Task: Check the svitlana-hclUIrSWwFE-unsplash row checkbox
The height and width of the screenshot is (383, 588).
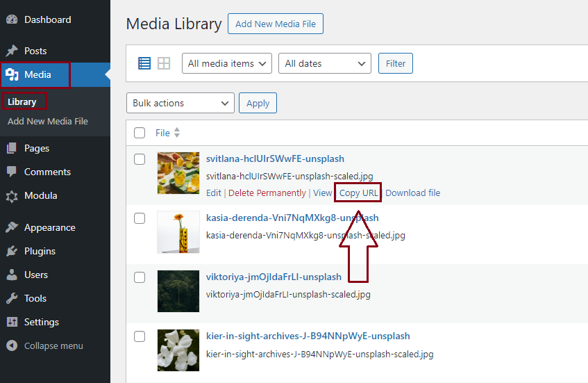Action: [140, 159]
